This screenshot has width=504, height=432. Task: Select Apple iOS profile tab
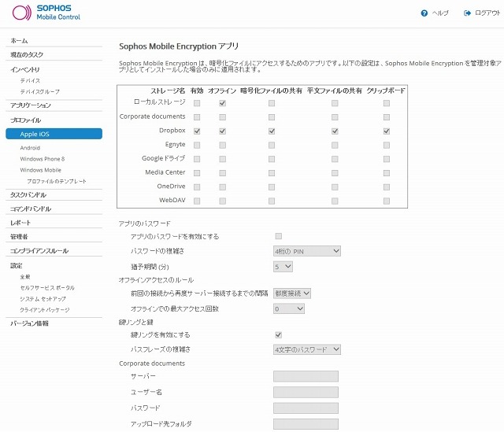[x=54, y=134]
